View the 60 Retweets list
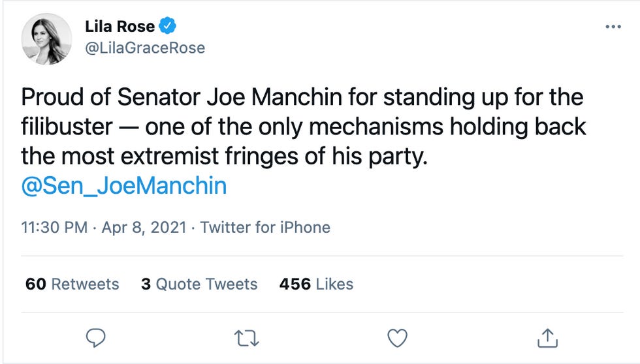The image size is (640, 364). tap(72, 284)
